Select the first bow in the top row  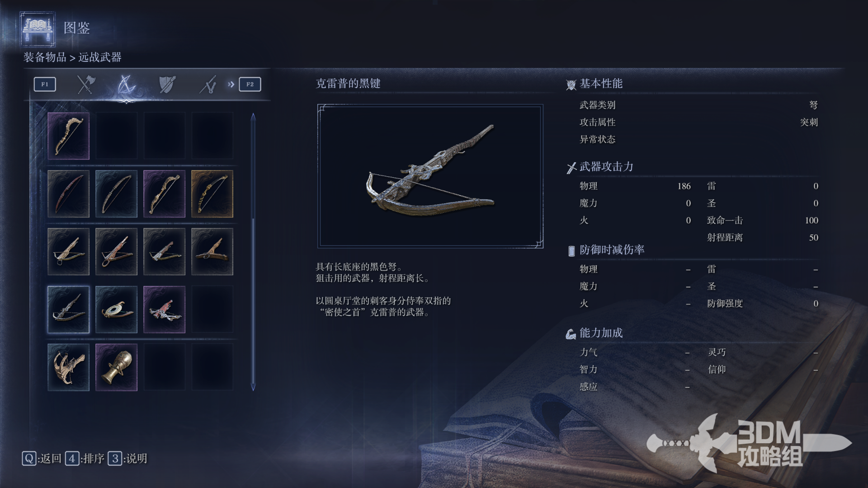click(x=68, y=136)
